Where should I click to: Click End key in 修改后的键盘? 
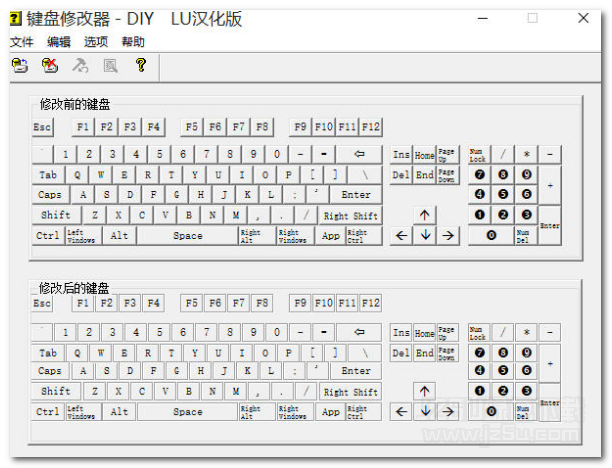pyautogui.click(x=425, y=353)
